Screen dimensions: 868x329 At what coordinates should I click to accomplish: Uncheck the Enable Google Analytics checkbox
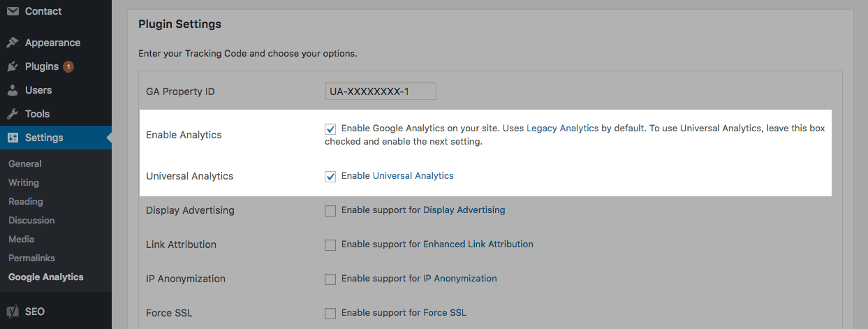point(330,129)
